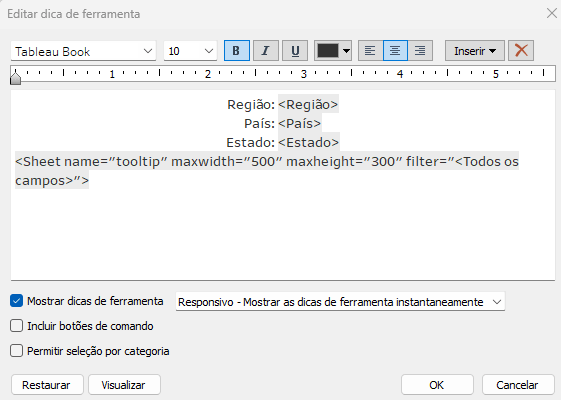
Task: Click the ruler indent marker
Action: [x=15, y=77]
